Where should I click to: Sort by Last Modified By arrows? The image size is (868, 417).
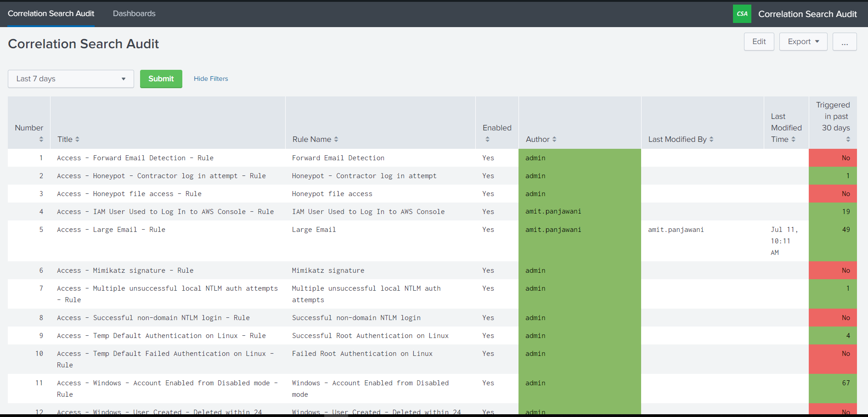(x=711, y=139)
